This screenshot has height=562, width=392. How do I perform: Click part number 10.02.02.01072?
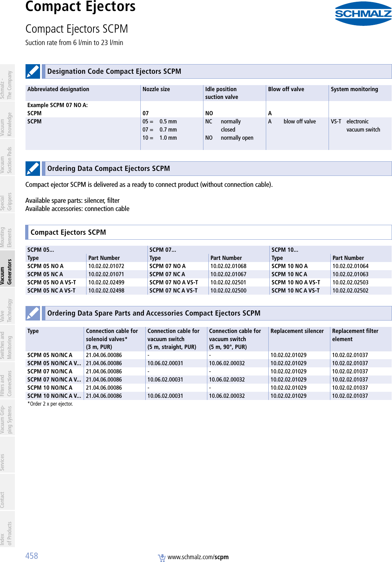(106, 266)
